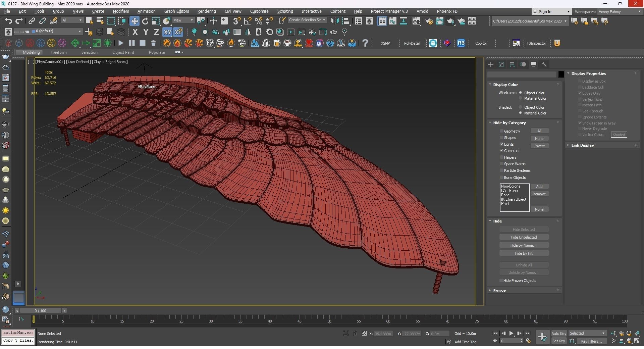Toggle the Percent Snap icon
Screen dimensions: 644x349
pyautogui.click(x=259, y=21)
